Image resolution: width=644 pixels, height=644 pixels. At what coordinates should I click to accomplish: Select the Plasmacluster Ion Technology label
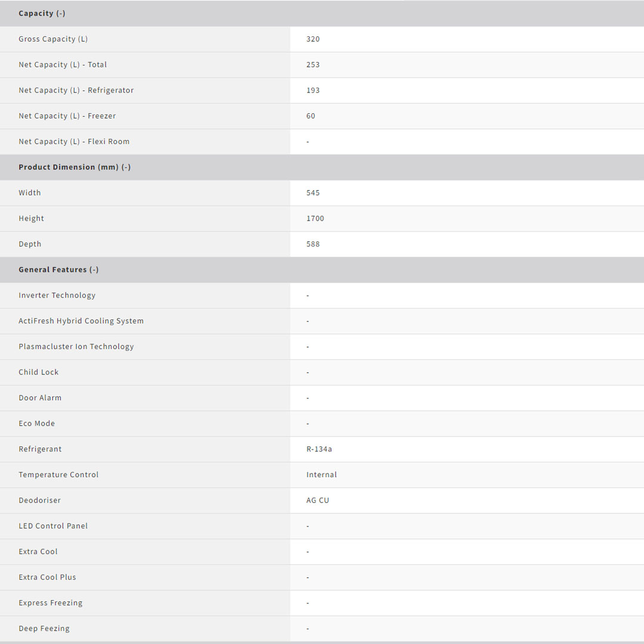76,346
